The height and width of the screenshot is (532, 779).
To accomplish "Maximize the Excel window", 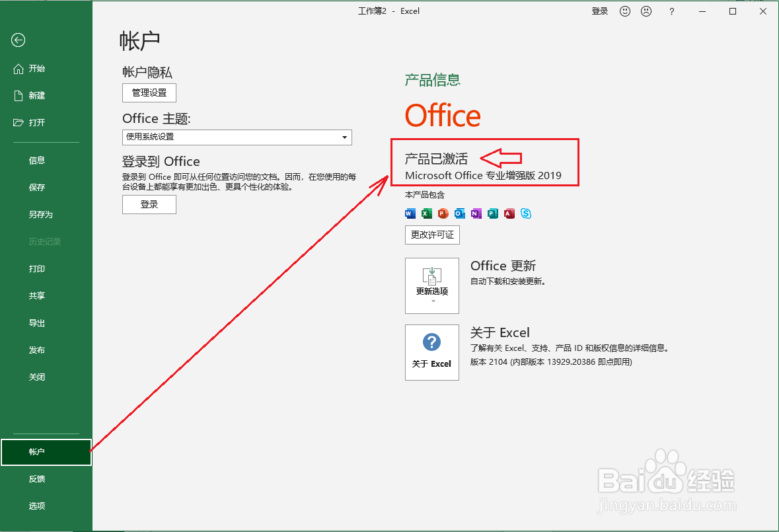I will coord(732,11).
